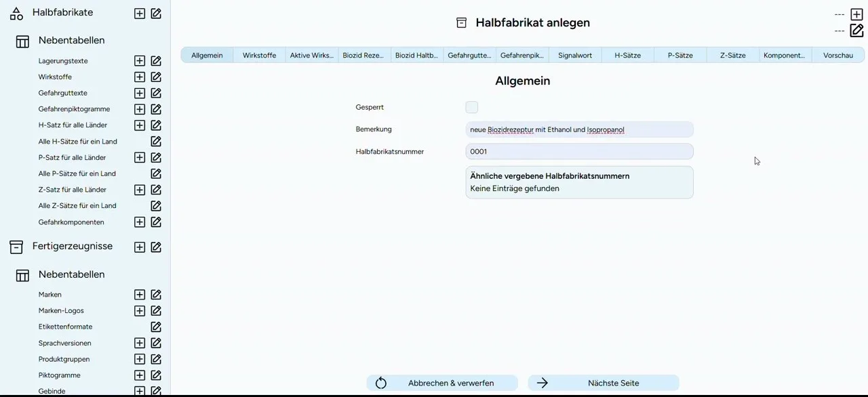Edit Halbfabrikate using the pencil icon

156,14
